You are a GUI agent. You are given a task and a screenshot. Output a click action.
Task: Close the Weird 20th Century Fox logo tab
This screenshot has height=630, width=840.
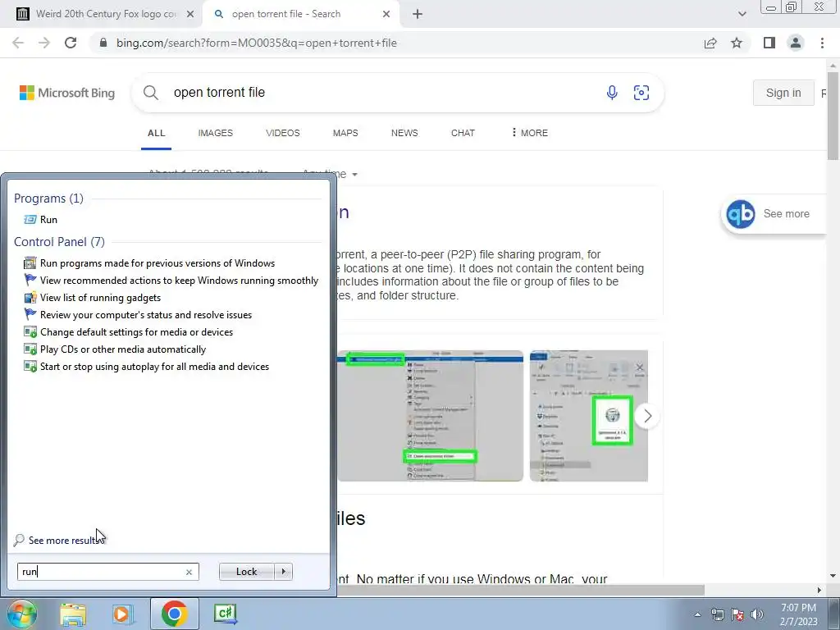(x=189, y=14)
